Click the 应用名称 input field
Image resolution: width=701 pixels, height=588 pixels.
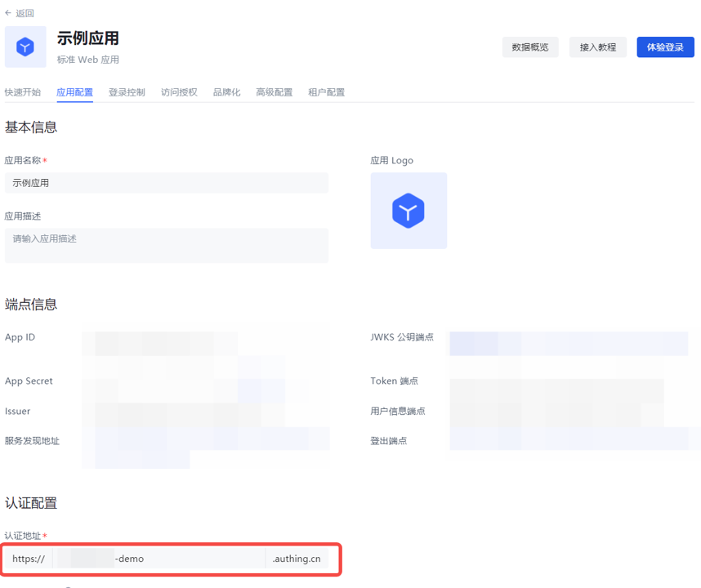coord(166,183)
